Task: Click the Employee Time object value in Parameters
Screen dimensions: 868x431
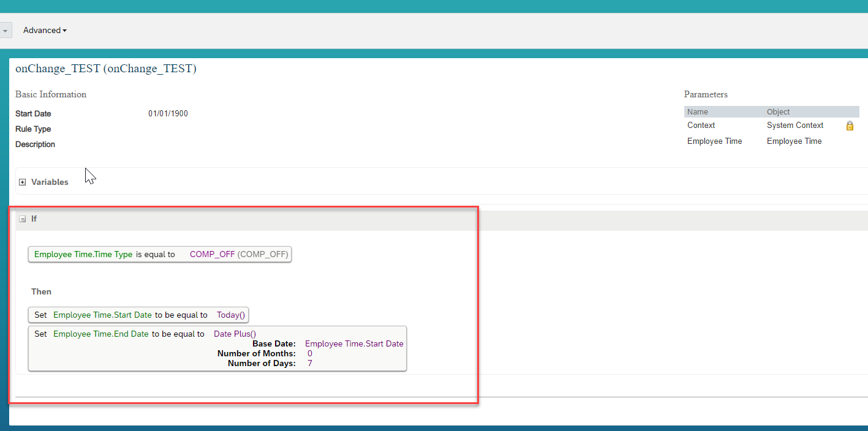Action: (x=794, y=141)
